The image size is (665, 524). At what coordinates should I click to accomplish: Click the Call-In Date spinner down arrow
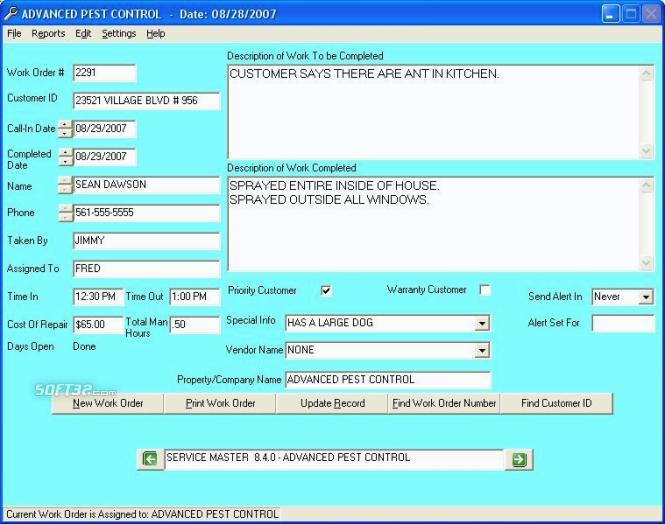[x=65, y=133]
